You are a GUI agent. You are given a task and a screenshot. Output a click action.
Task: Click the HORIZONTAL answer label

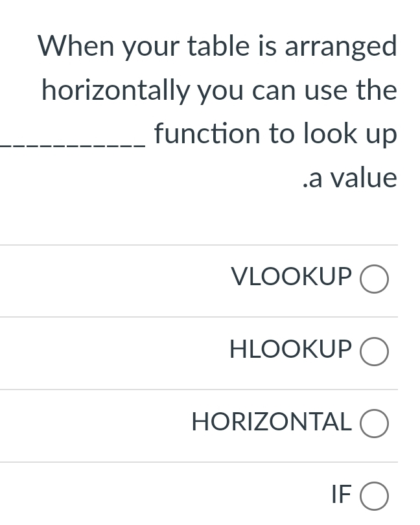(x=271, y=422)
